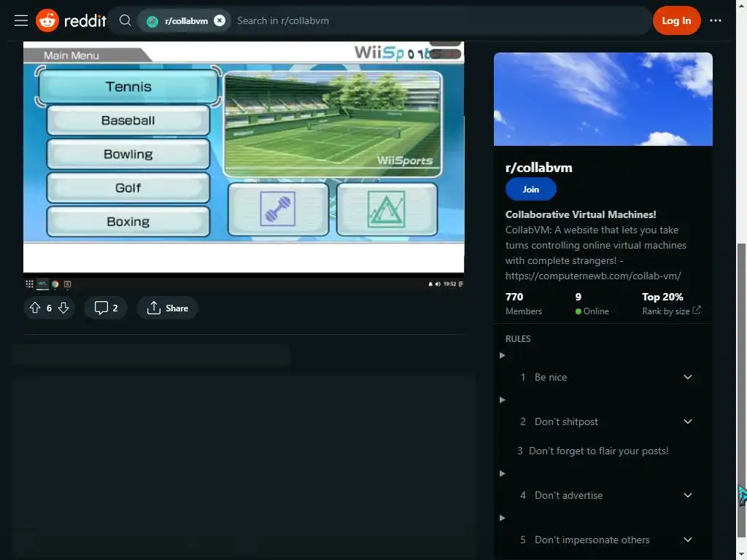Screen dimensions: 747x560
Task: Share the Wii Sports post
Action: [168, 308]
